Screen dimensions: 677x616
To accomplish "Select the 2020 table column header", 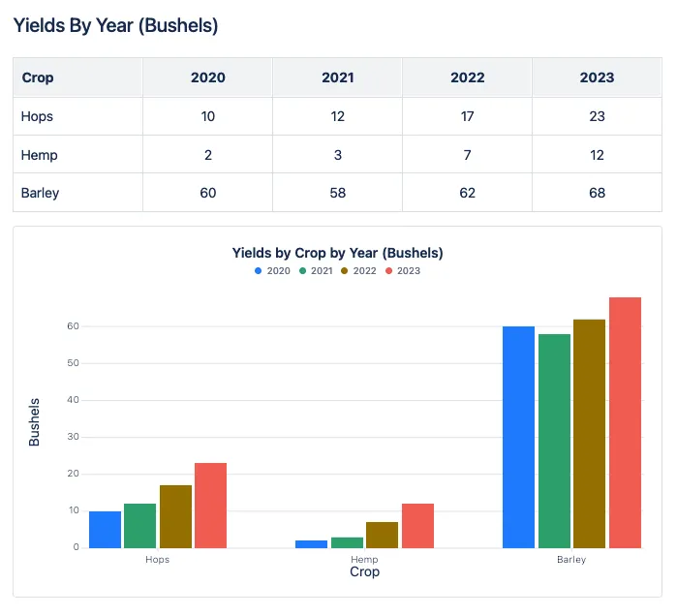I will pyautogui.click(x=207, y=77).
